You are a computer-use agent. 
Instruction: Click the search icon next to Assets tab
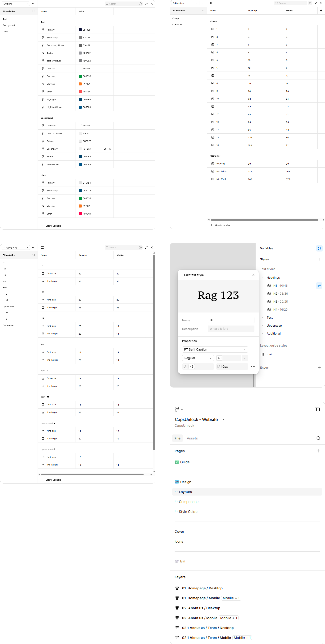tap(318, 438)
